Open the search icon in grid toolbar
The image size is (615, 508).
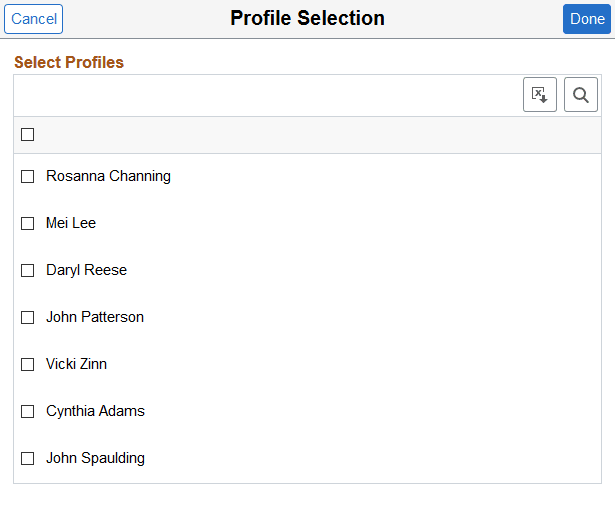click(581, 95)
